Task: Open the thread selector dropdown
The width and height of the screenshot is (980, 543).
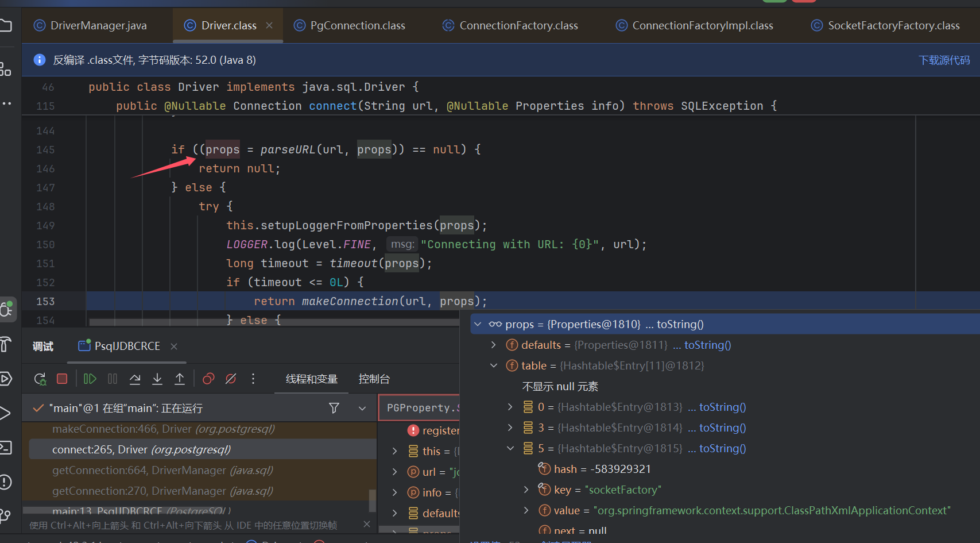Action: (x=362, y=408)
